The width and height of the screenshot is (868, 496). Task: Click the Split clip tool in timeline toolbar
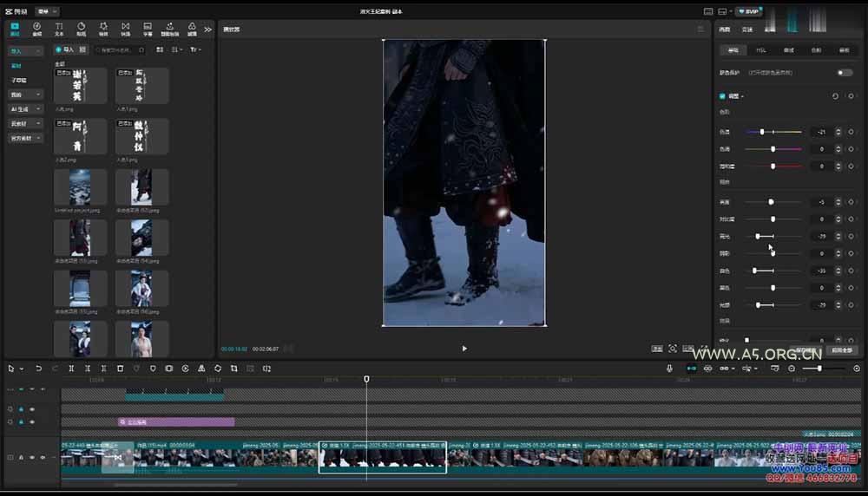click(x=71, y=369)
